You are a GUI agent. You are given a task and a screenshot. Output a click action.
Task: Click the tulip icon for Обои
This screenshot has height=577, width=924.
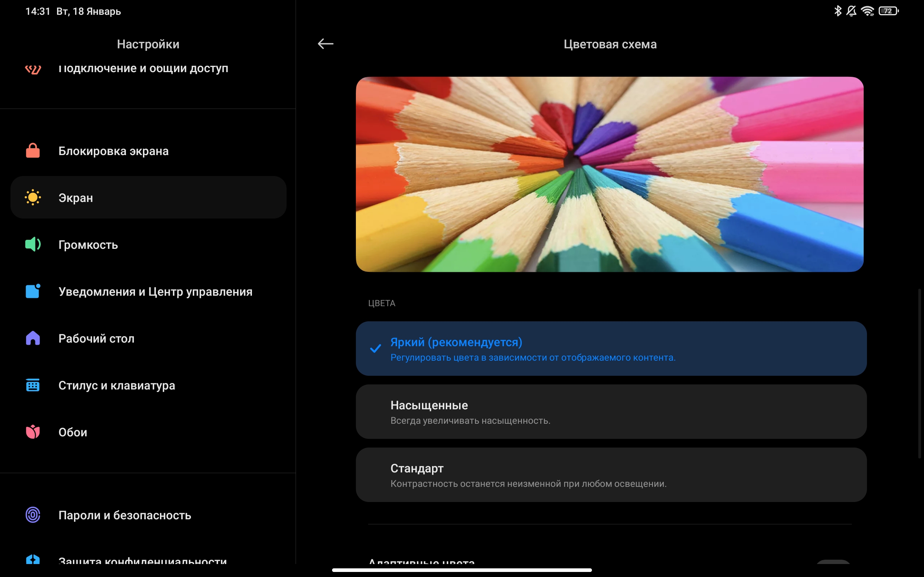point(33,432)
